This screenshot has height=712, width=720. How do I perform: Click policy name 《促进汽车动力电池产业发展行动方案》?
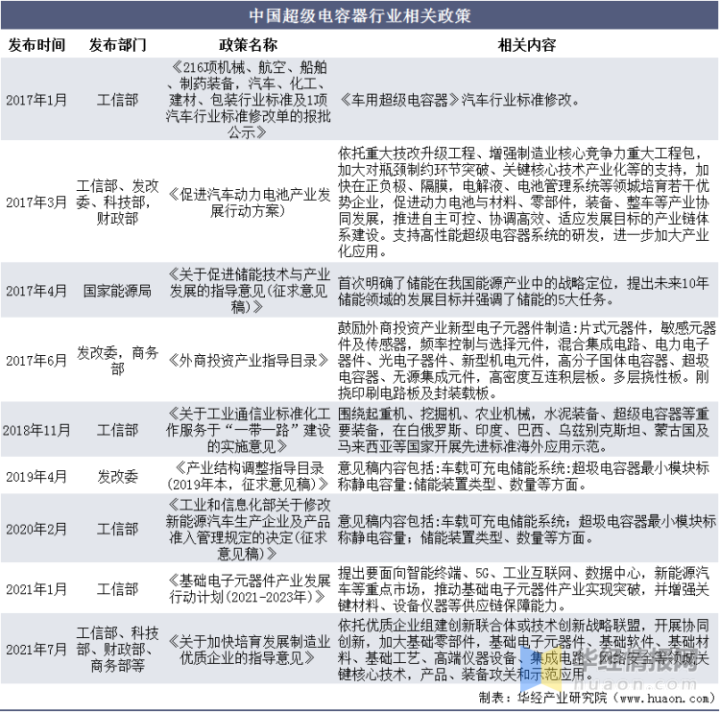[x=248, y=202]
